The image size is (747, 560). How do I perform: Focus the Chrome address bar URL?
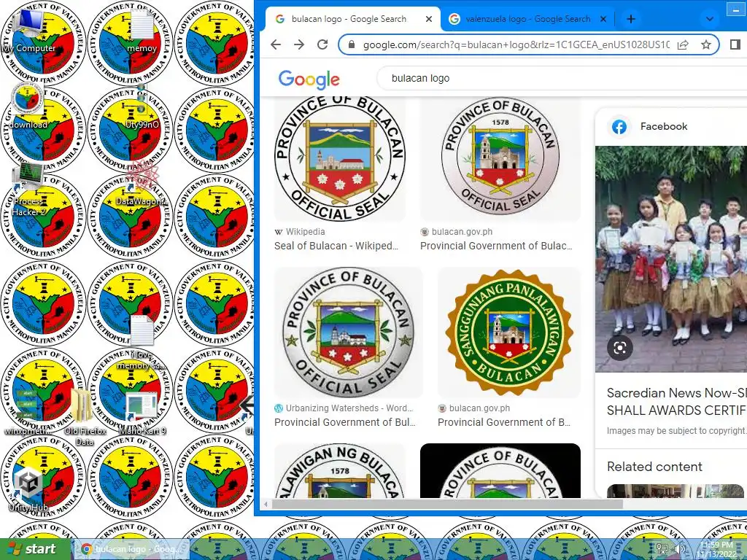516,44
